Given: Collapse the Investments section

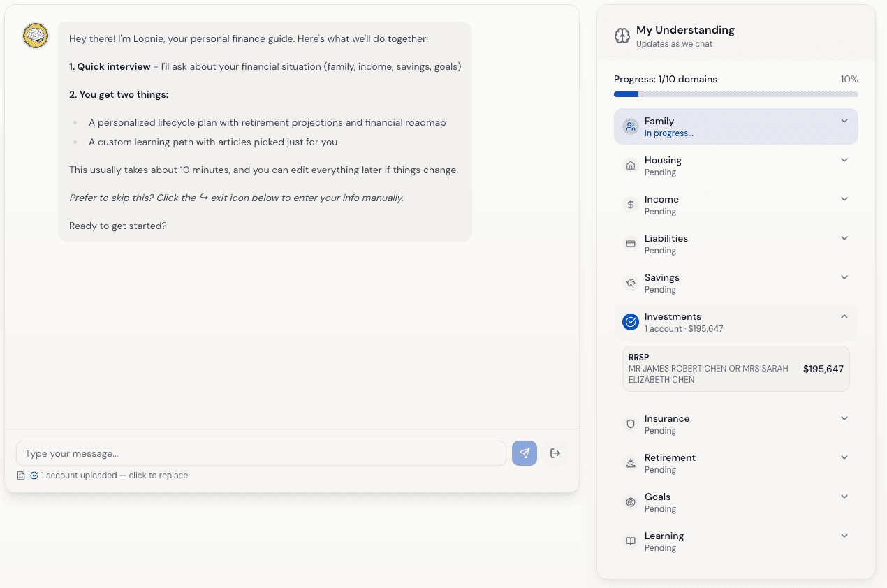Looking at the screenshot, I should click(844, 316).
